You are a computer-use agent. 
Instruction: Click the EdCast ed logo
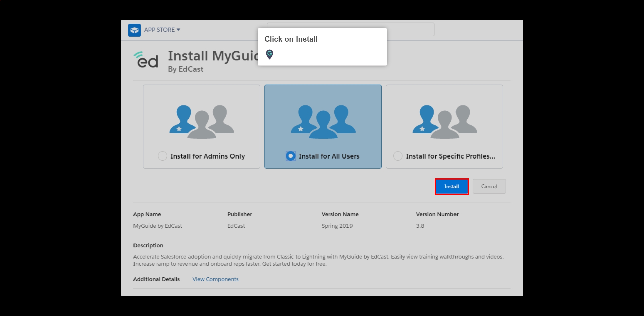[x=146, y=60]
